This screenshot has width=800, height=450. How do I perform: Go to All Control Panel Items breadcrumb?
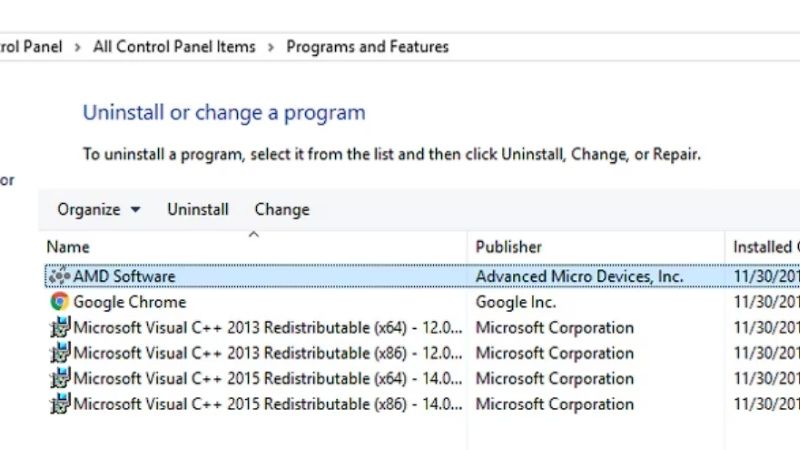click(174, 47)
